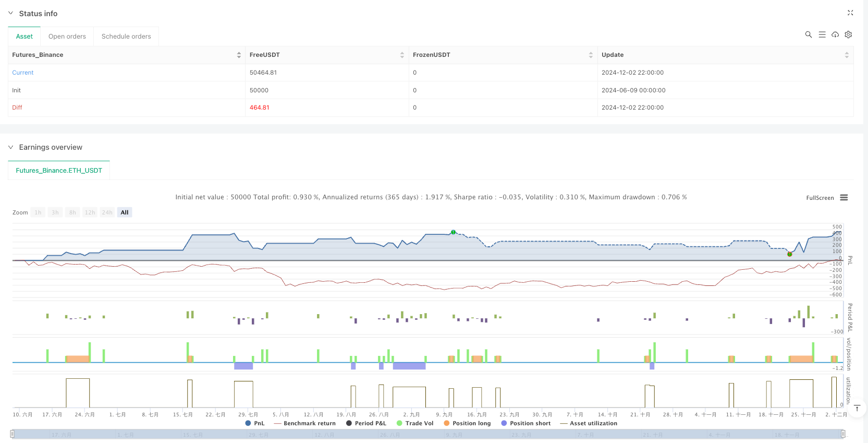Open the column list settings icon
The image size is (868, 443).
[x=822, y=34]
